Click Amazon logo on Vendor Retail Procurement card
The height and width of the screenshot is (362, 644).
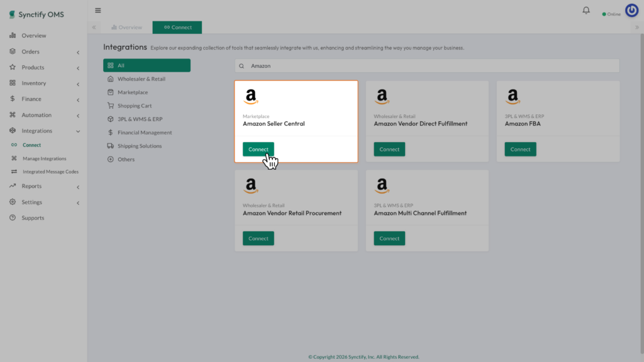click(x=250, y=186)
